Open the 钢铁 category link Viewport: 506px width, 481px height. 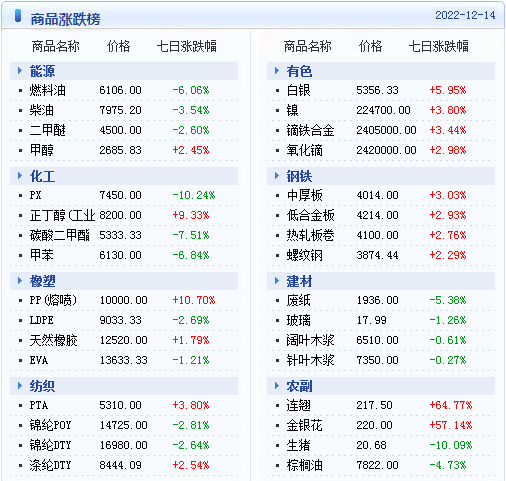click(x=299, y=176)
